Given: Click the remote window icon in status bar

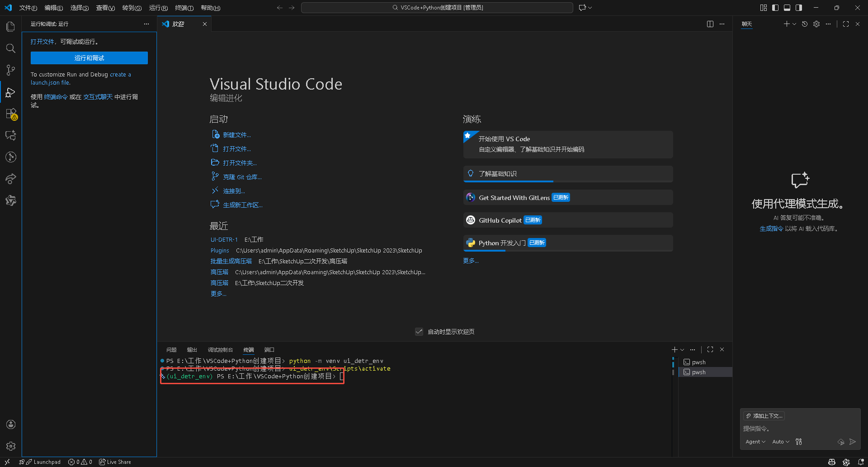Looking at the screenshot, I should pos(7,462).
